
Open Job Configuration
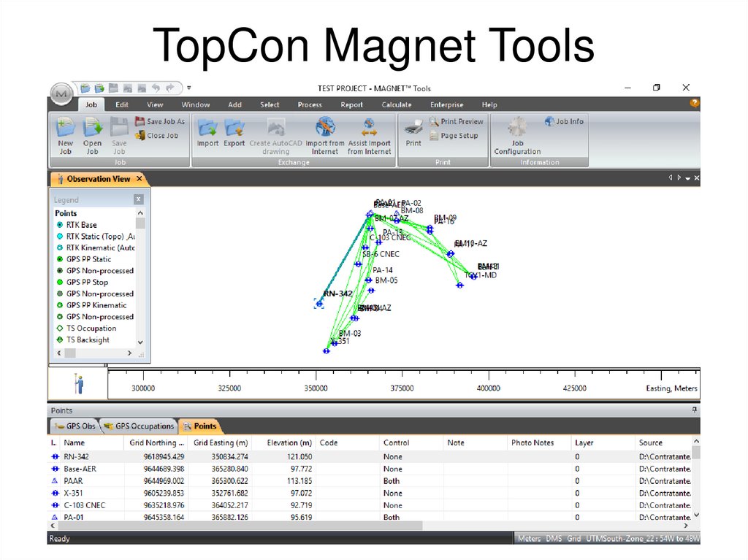(x=517, y=136)
